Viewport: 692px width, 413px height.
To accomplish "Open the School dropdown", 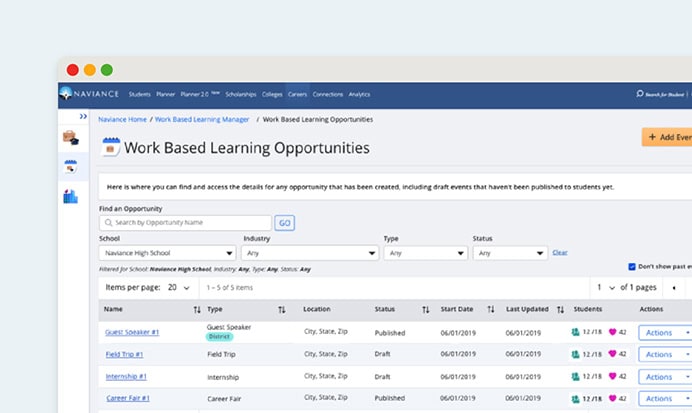I will coord(167,253).
